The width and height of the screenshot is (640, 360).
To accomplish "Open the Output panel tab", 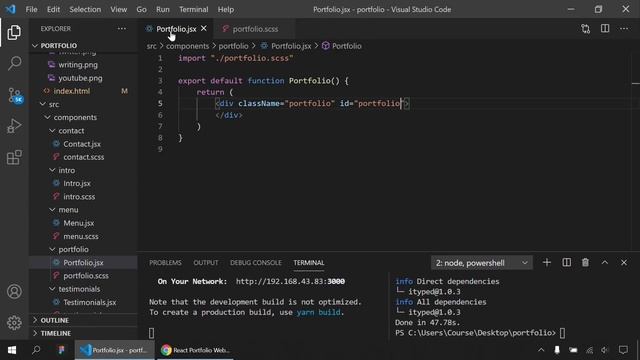I will tap(206, 263).
